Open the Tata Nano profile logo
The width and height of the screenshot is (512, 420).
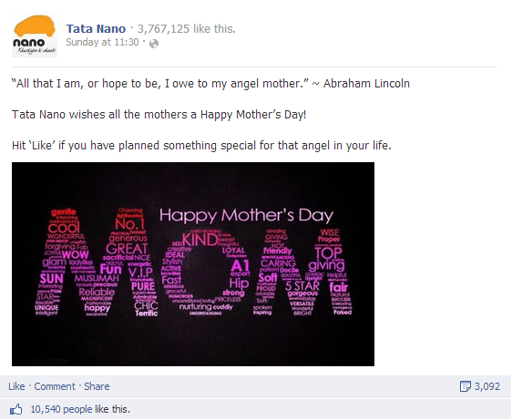click(35, 35)
